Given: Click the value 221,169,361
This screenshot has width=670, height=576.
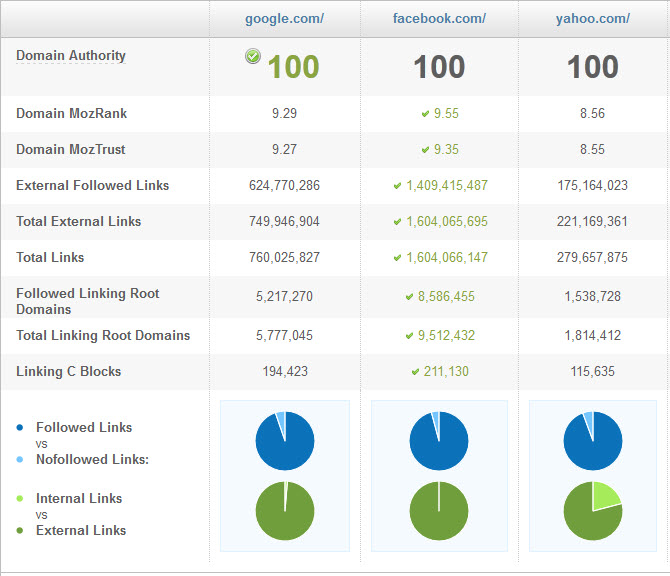Looking at the screenshot, I should click(x=592, y=221).
